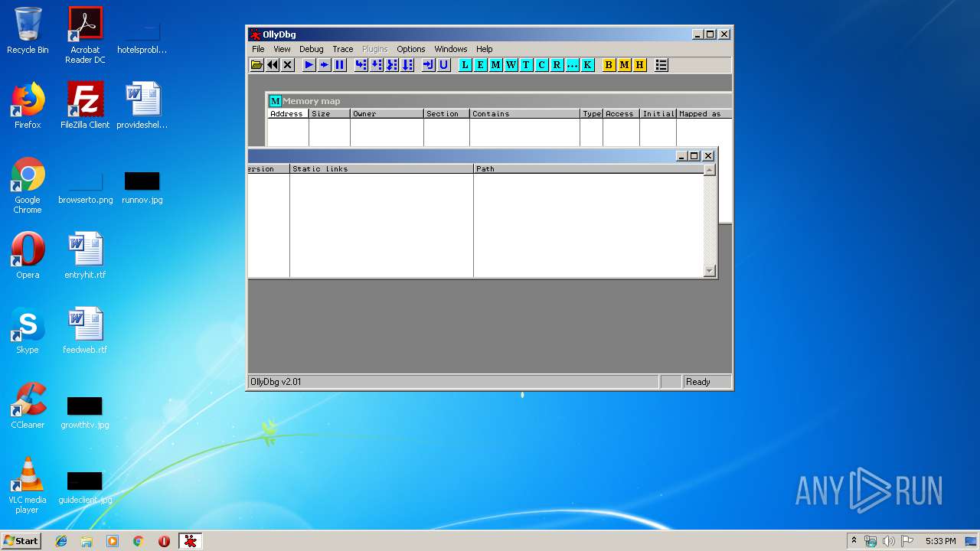
Task: Click the Pause execution icon
Action: [339, 65]
